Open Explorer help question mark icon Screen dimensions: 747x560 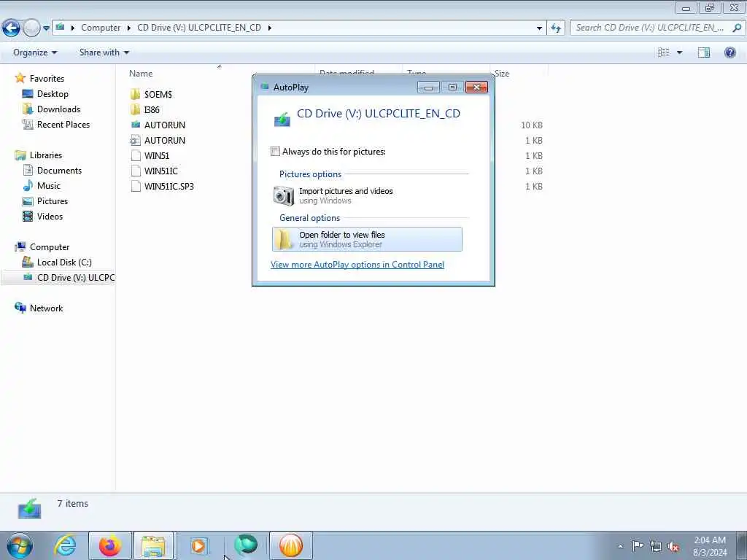(x=729, y=52)
